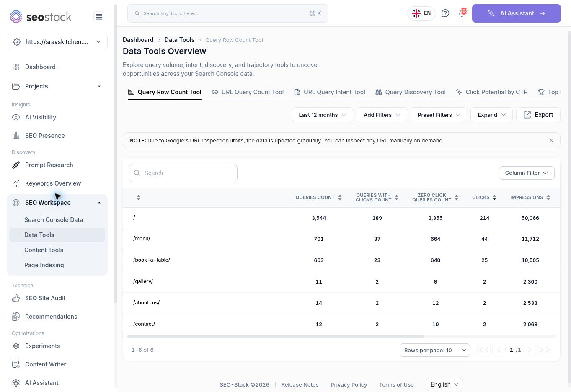571x392 pixels.
Task: Click the Search any Topic field
Action: [228, 13]
